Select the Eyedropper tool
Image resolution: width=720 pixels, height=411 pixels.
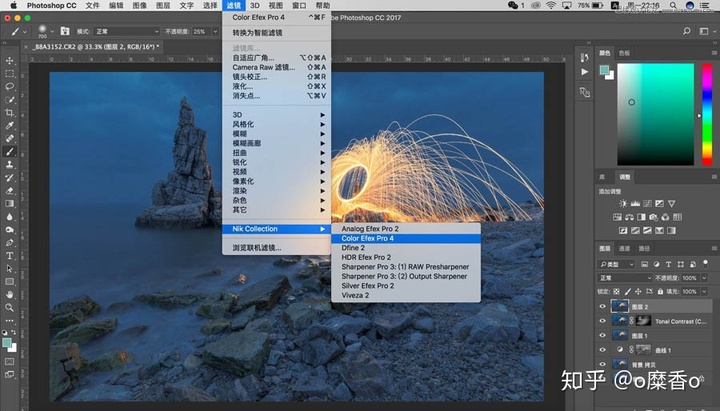point(9,125)
